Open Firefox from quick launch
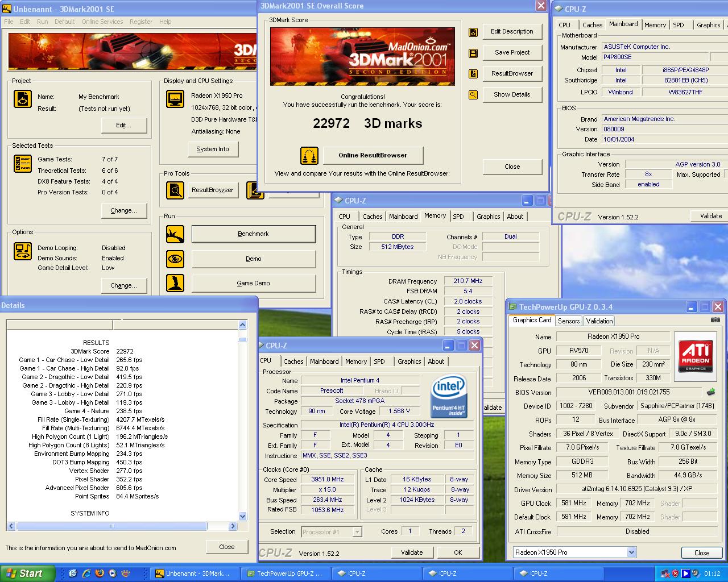Screen dimensions: 728x582 point(100,573)
